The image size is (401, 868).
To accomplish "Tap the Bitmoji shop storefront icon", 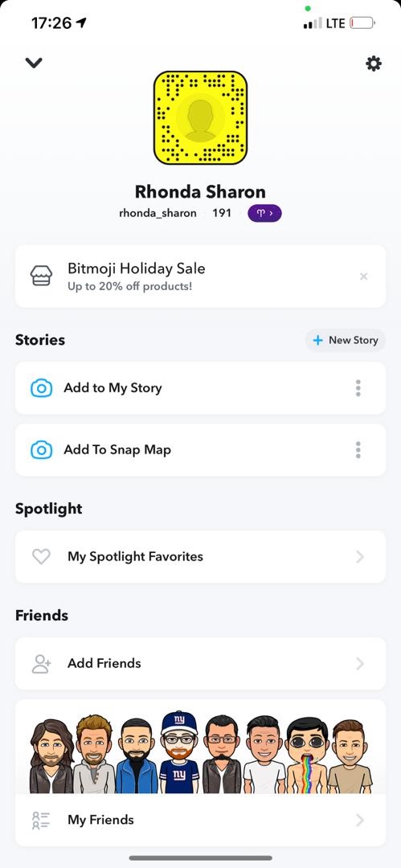I will point(42,276).
